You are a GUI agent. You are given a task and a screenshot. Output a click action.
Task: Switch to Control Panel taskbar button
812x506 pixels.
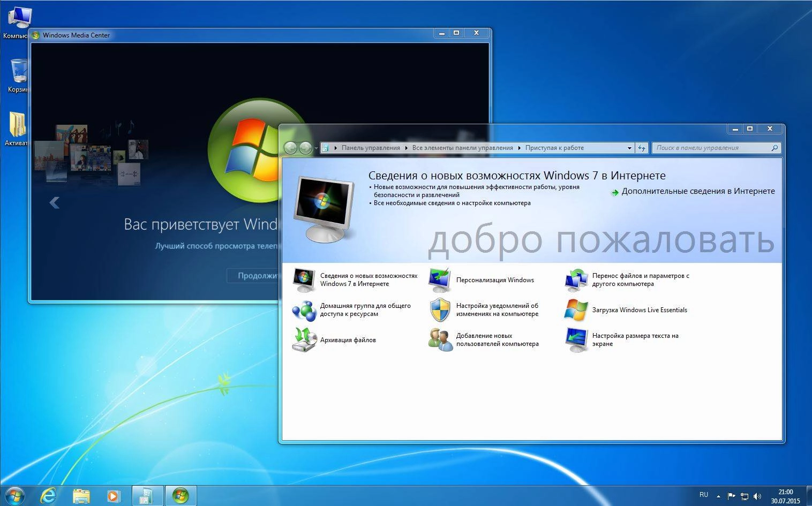point(147,496)
